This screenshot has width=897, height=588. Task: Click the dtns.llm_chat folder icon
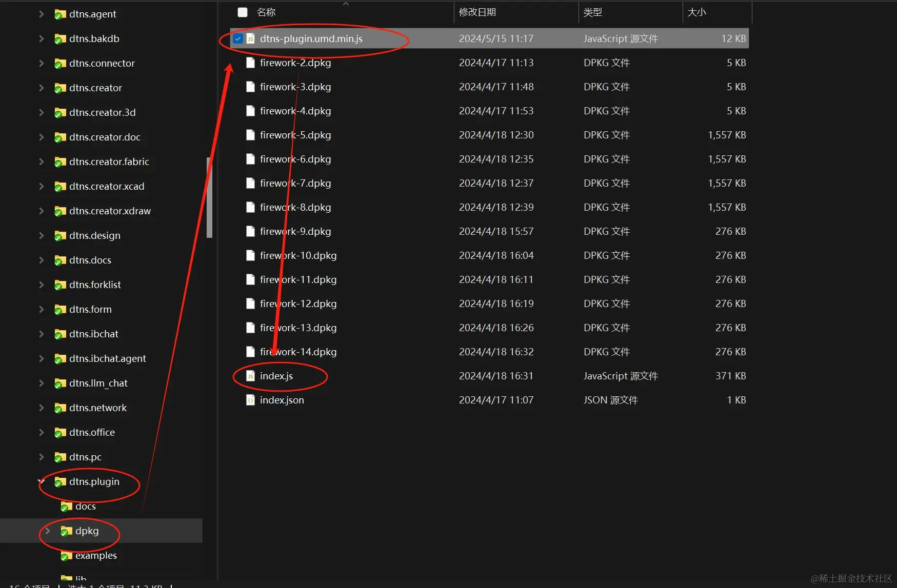60,383
